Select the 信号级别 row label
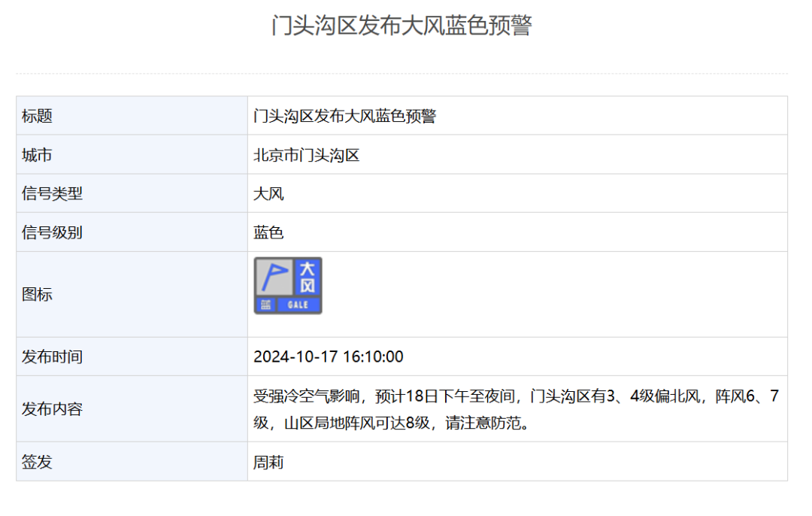 point(53,232)
